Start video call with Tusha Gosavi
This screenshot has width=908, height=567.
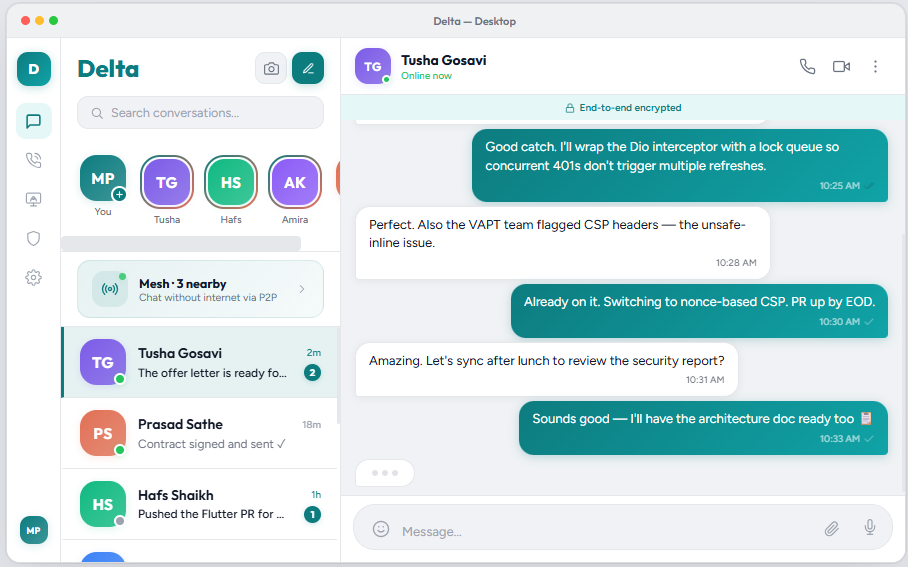click(841, 67)
